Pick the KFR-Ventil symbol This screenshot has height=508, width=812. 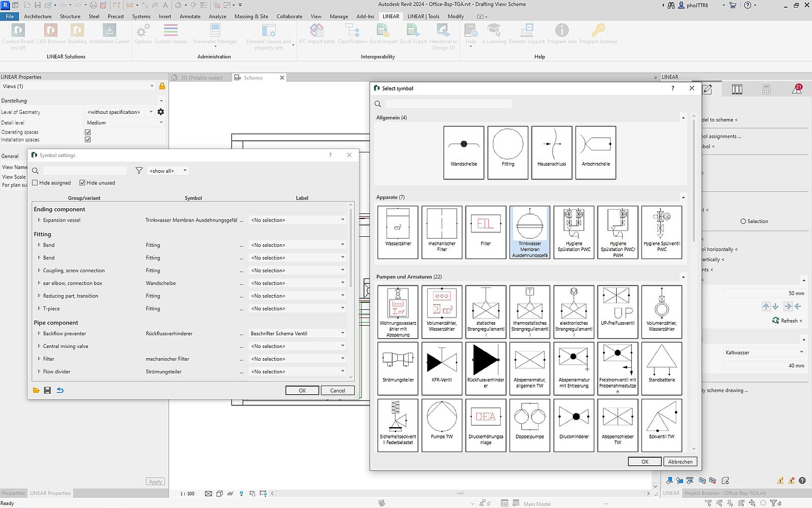(x=442, y=368)
